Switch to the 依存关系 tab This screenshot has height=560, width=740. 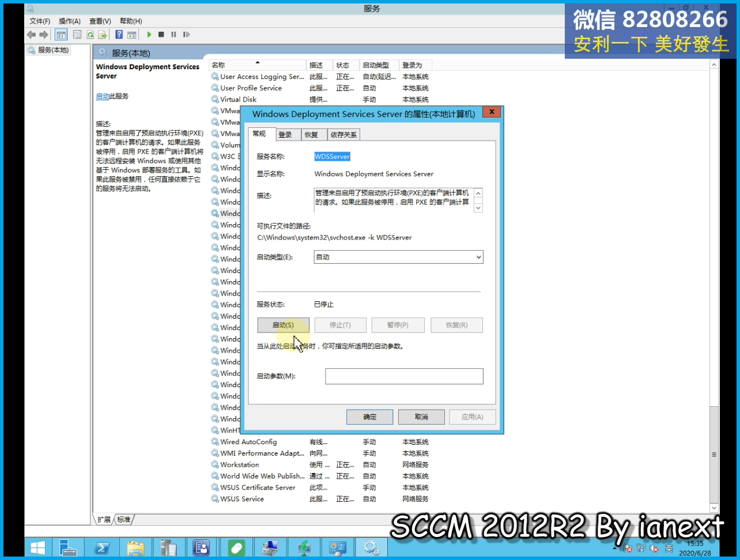click(x=343, y=135)
